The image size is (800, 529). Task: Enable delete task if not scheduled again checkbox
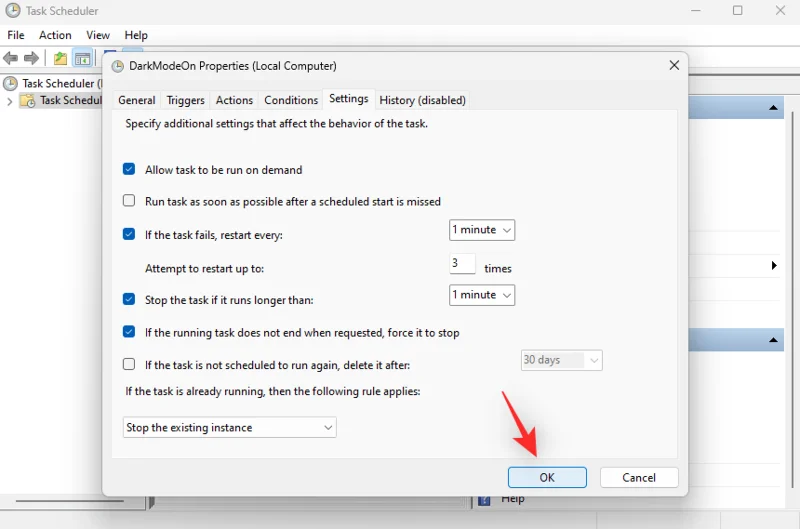[x=129, y=364]
